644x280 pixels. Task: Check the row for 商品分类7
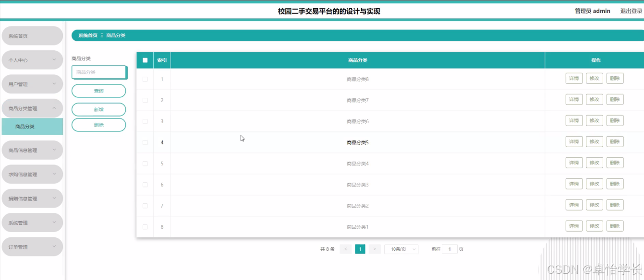click(145, 100)
